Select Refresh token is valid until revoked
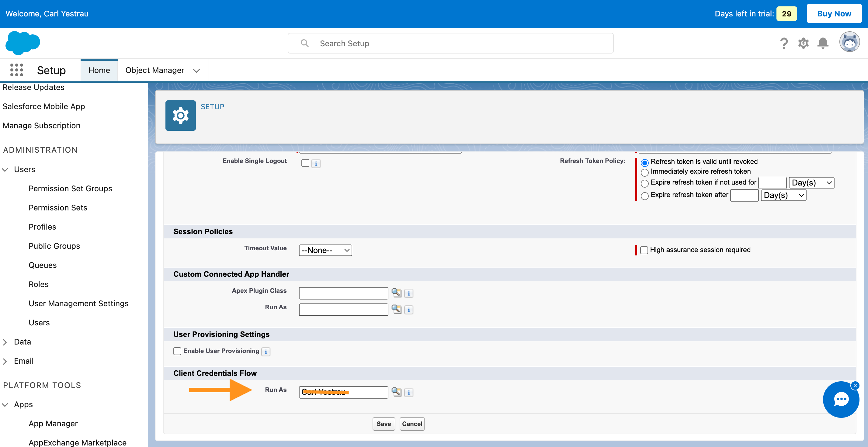This screenshot has height=447, width=868. [644, 161]
